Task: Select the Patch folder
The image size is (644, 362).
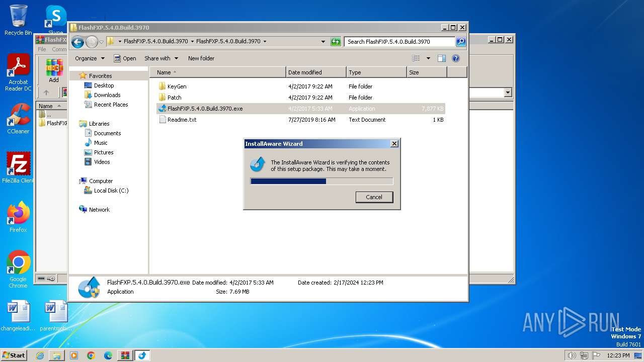Action: pos(174,98)
